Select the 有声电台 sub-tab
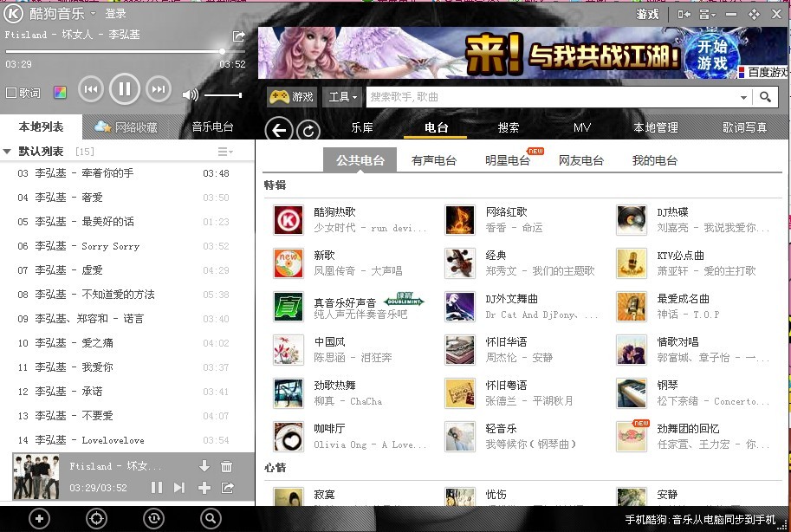Viewport: 791px width, 532px height. (x=434, y=160)
